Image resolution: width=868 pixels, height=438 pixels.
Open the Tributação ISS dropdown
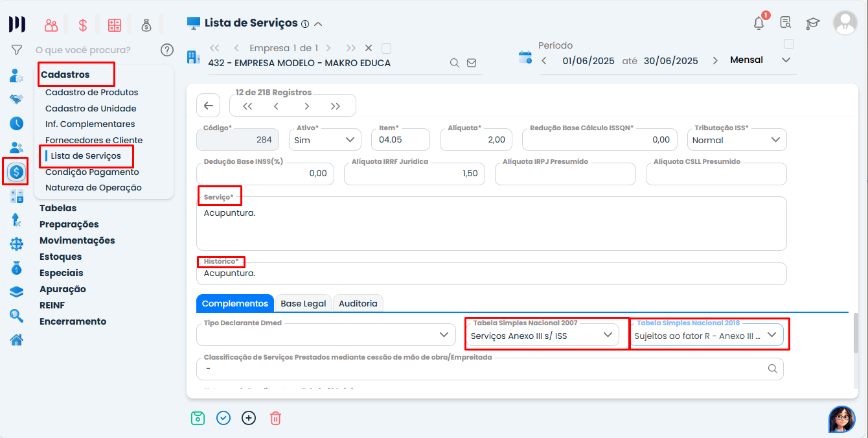pyautogui.click(x=737, y=139)
